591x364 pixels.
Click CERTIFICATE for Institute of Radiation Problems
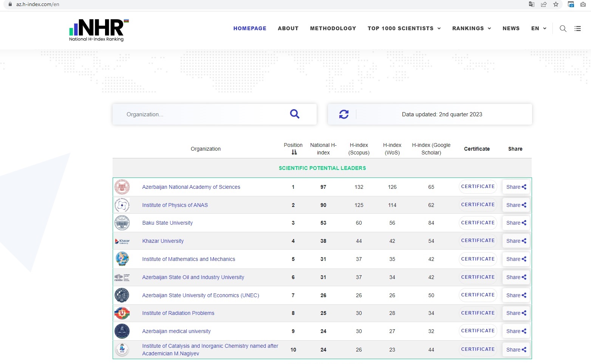coord(478,313)
